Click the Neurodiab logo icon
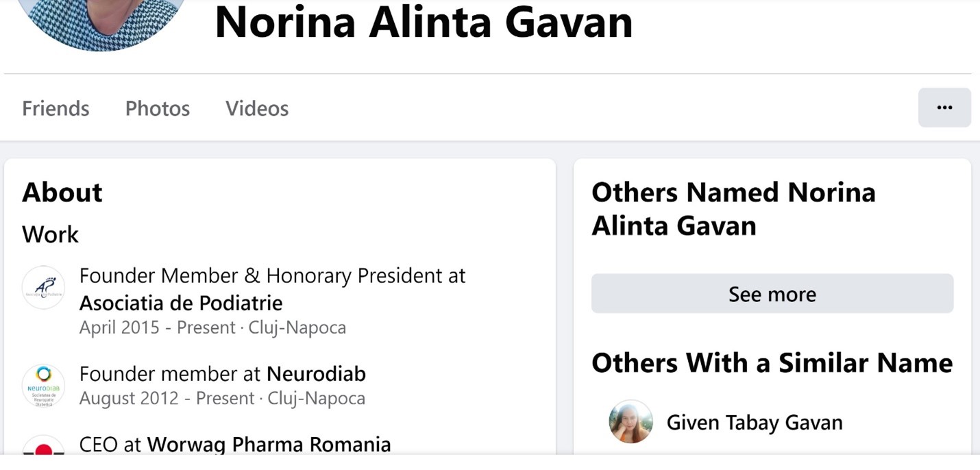This screenshot has width=980, height=470. (x=43, y=386)
